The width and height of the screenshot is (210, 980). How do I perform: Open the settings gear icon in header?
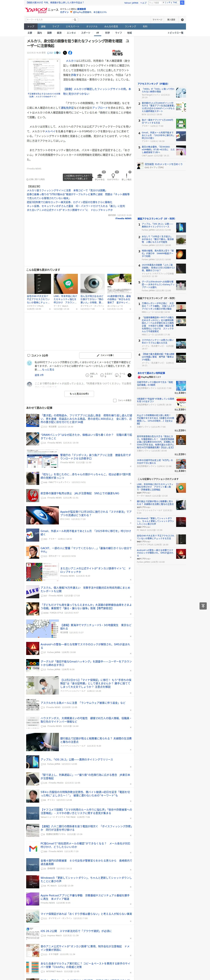(x=182, y=20)
